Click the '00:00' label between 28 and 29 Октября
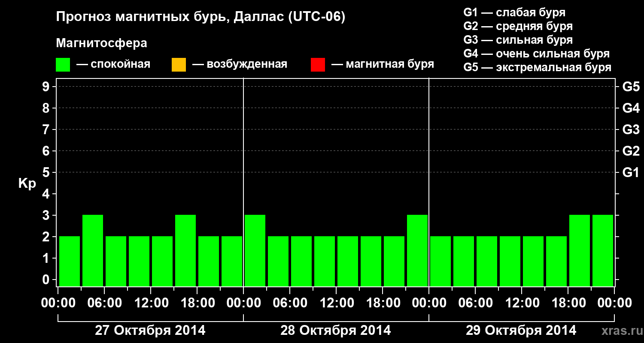644x343 pixels. [x=429, y=303]
